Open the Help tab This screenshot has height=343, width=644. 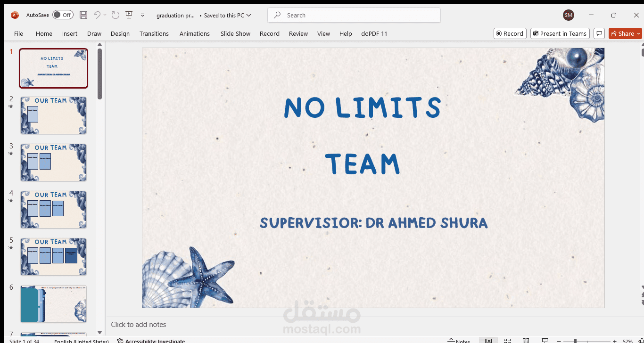[x=346, y=33]
